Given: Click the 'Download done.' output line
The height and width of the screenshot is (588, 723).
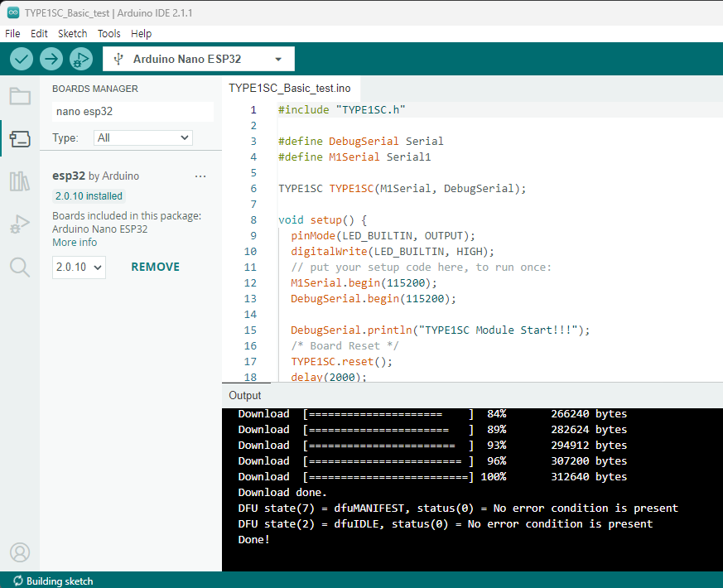Looking at the screenshot, I should (x=282, y=493).
